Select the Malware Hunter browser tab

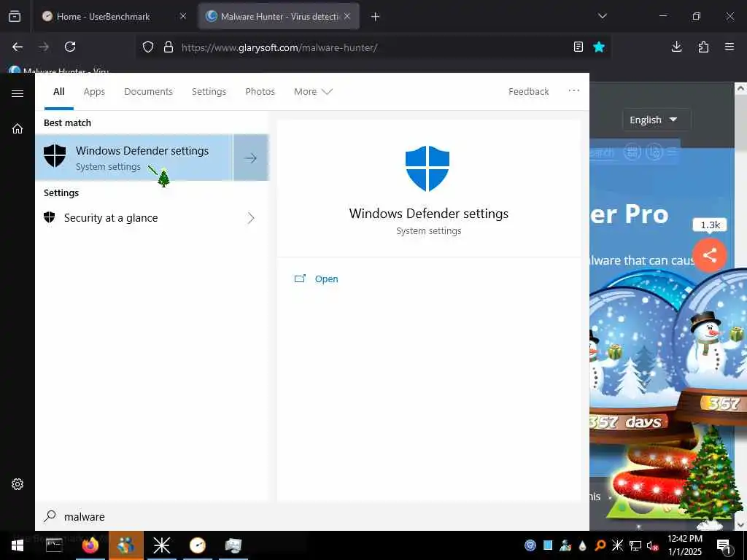(279, 16)
